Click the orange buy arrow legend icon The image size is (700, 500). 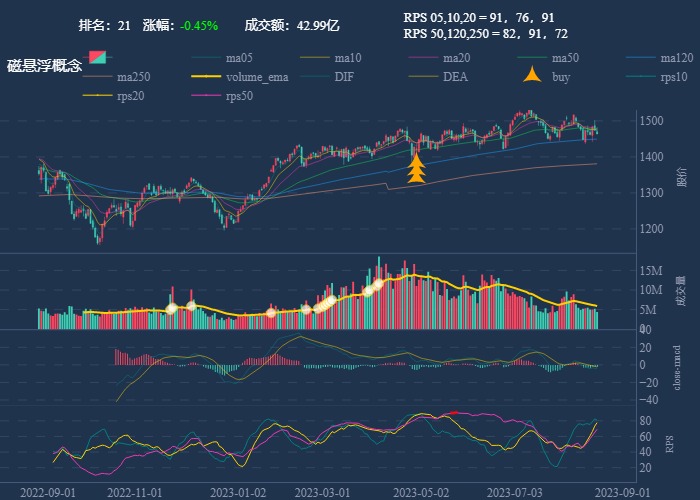tap(532, 76)
